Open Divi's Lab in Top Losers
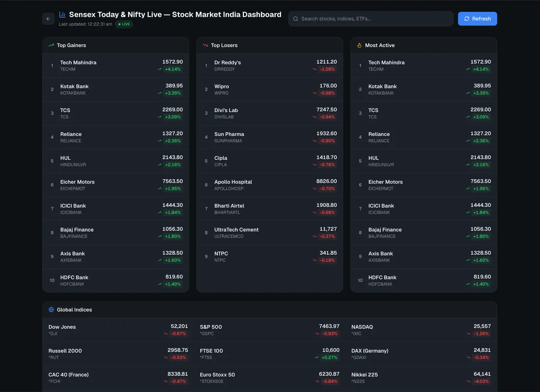Screen dimensions: 540x392 [x=270, y=113]
